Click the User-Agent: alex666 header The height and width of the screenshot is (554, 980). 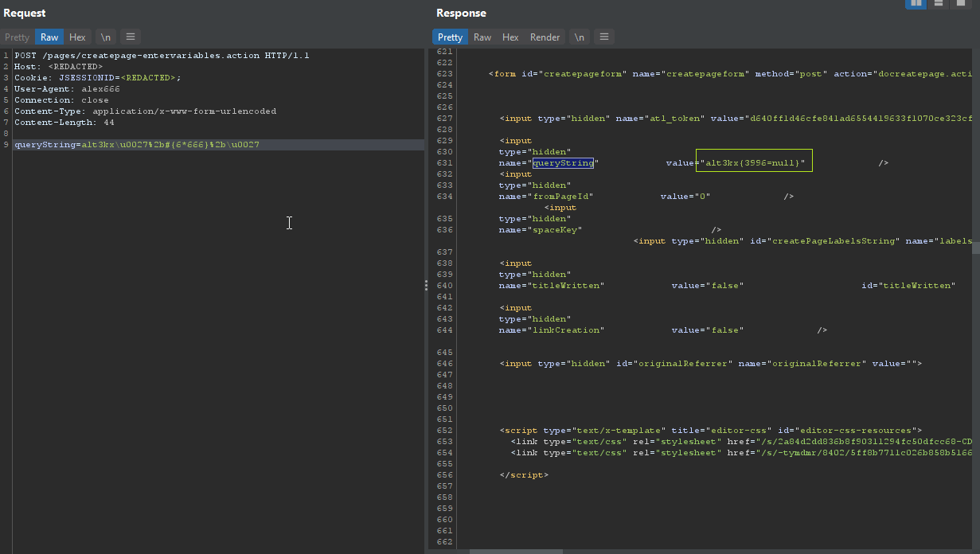click(67, 89)
